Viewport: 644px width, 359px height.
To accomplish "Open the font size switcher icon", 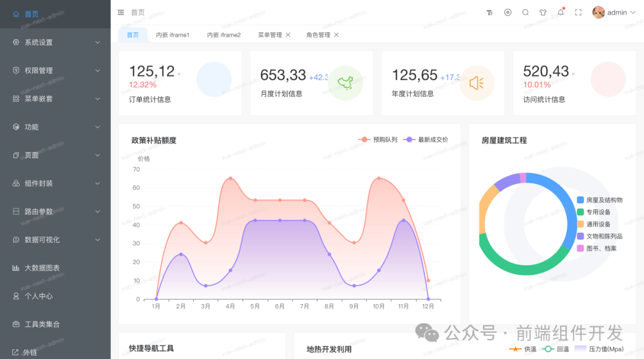I will (489, 12).
